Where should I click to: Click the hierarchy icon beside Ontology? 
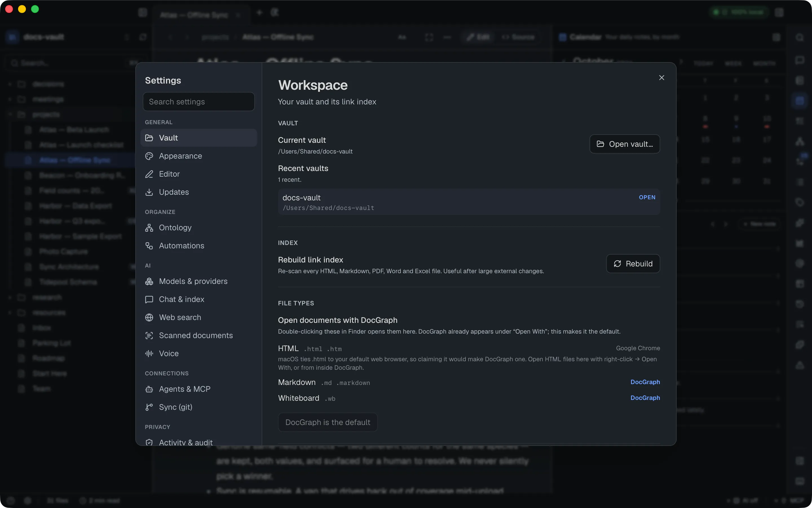click(149, 228)
